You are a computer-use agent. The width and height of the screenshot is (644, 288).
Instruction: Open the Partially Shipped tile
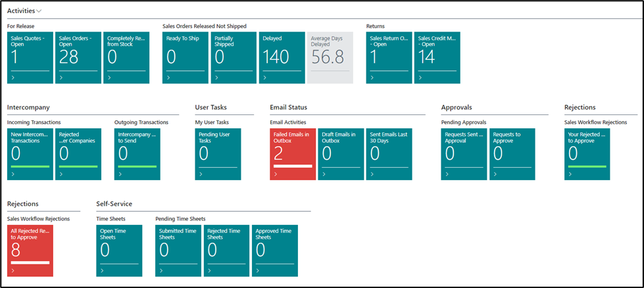[234, 58]
